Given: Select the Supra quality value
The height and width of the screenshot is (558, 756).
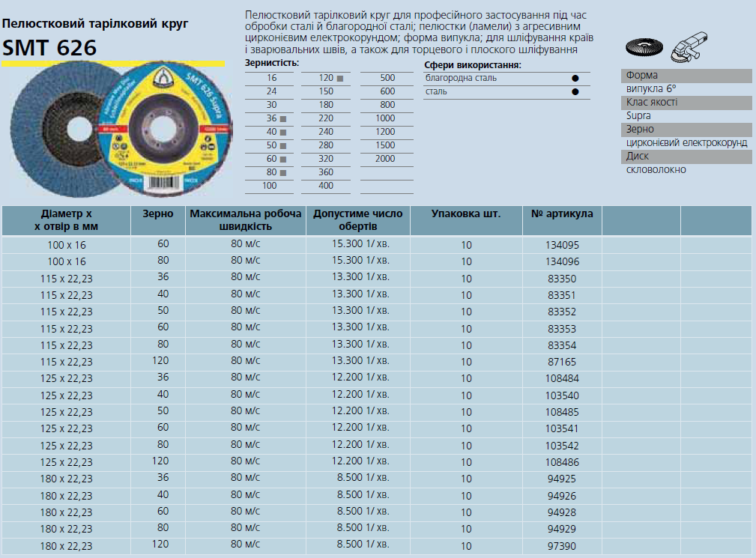Looking at the screenshot, I should (x=638, y=115).
